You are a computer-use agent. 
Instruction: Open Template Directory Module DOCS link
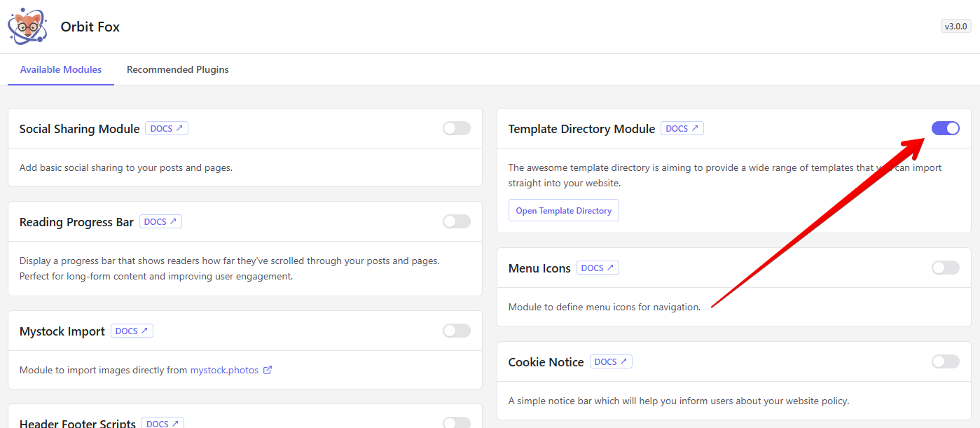(682, 129)
